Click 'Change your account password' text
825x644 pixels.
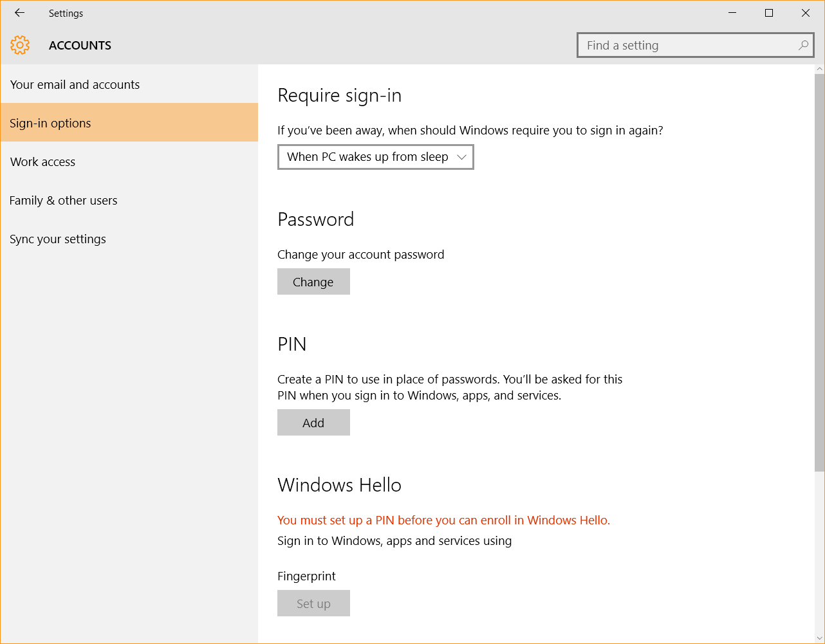coord(360,254)
